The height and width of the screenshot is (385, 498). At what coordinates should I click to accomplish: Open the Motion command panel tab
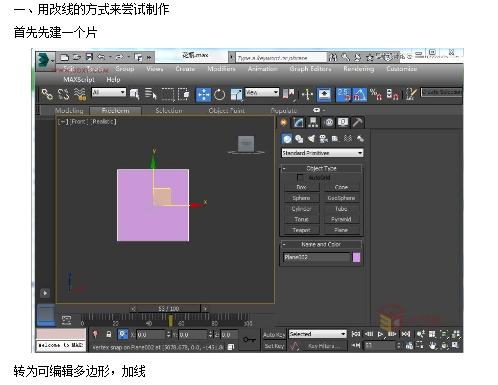pos(328,123)
